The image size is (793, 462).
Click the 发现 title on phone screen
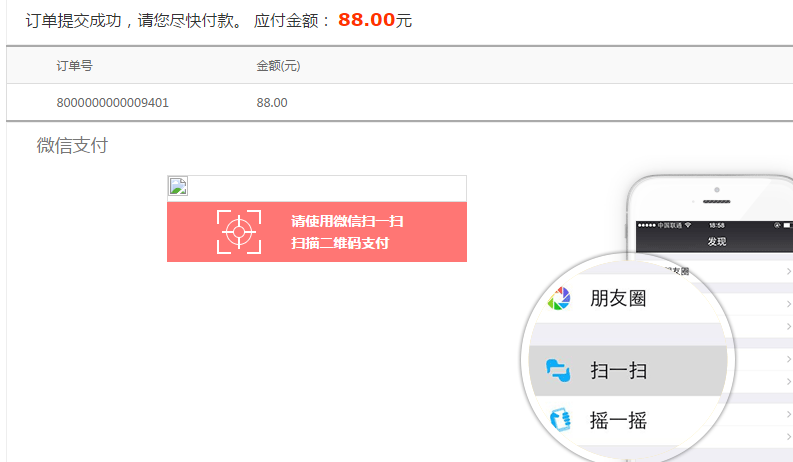click(x=717, y=242)
